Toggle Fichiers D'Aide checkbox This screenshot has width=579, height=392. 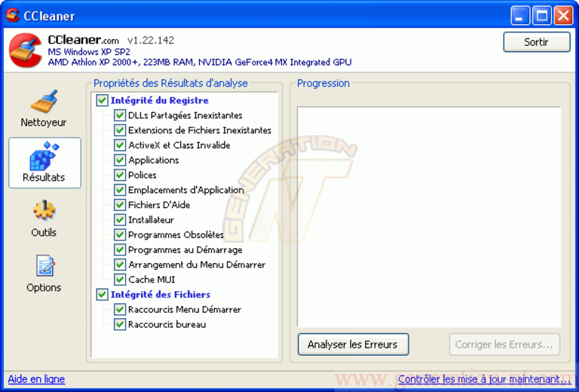119,205
